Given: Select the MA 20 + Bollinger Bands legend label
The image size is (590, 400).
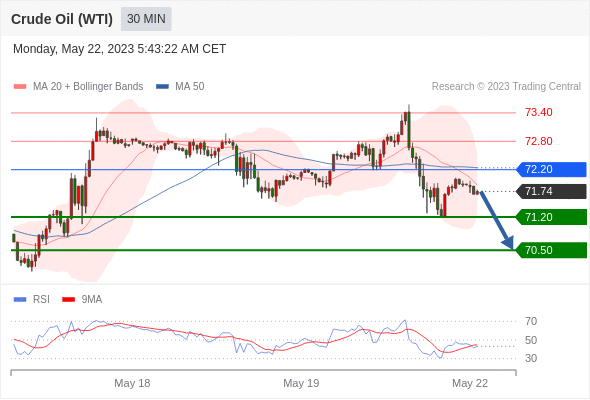Looking at the screenshot, I should (88, 87).
